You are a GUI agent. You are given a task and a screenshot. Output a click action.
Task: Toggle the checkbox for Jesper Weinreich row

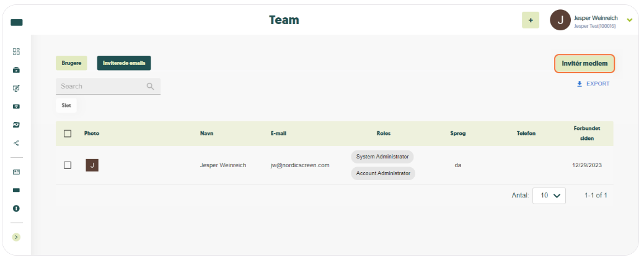click(x=68, y=165)
